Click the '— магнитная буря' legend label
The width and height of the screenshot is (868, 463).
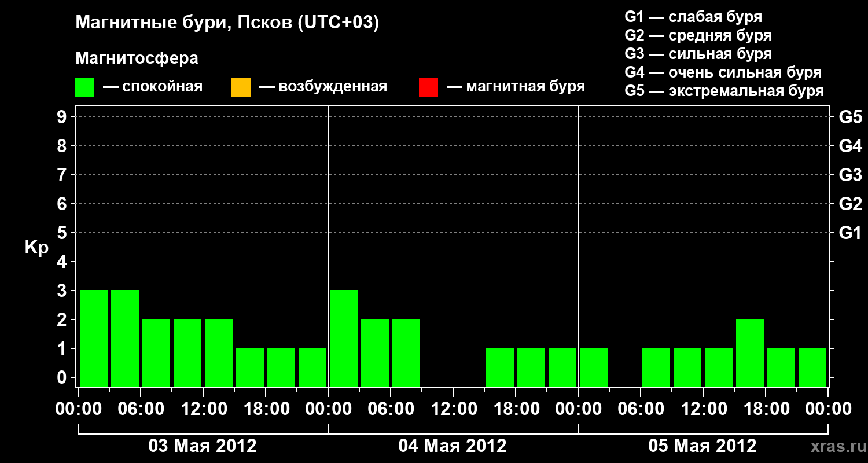(516, 87)
